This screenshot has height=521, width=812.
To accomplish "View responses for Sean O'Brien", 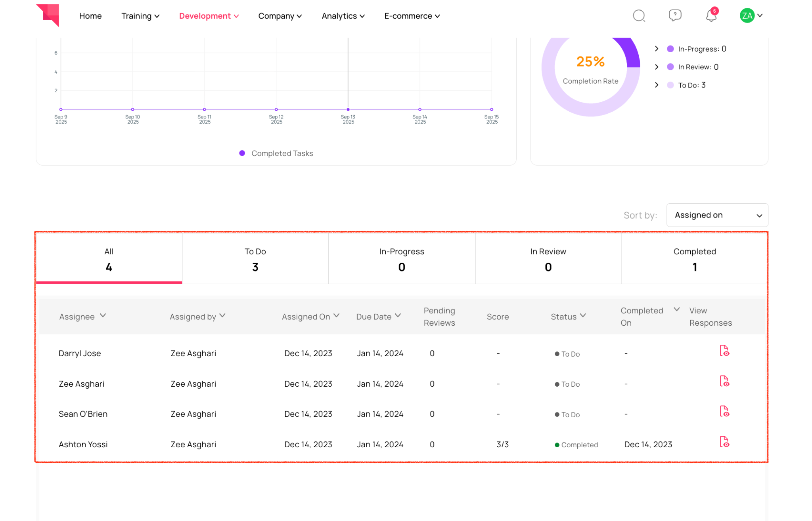I will click(724, 411).
